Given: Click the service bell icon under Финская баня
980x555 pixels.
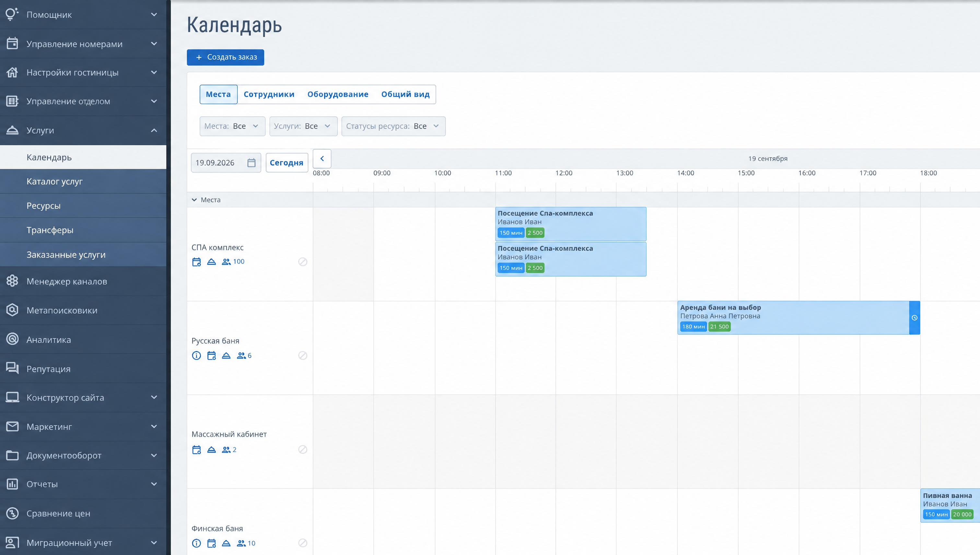Looking at the screenshot, I should click(226, 543).
